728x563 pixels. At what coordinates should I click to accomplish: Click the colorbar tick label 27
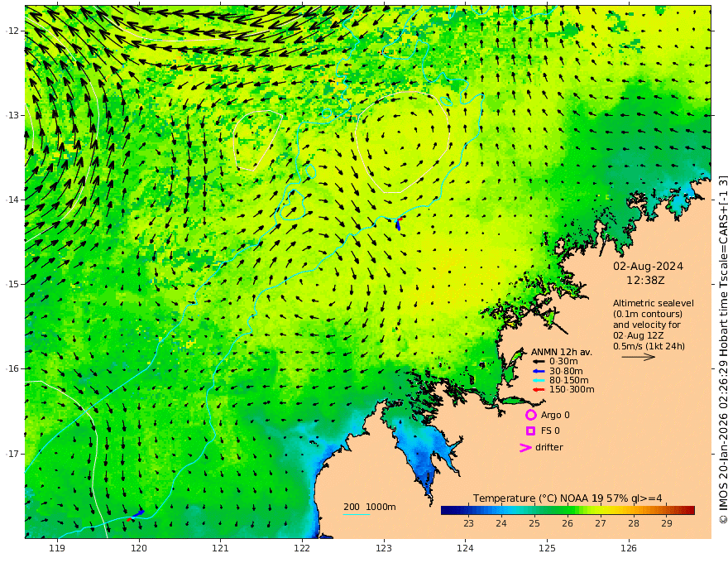(601, 523)
